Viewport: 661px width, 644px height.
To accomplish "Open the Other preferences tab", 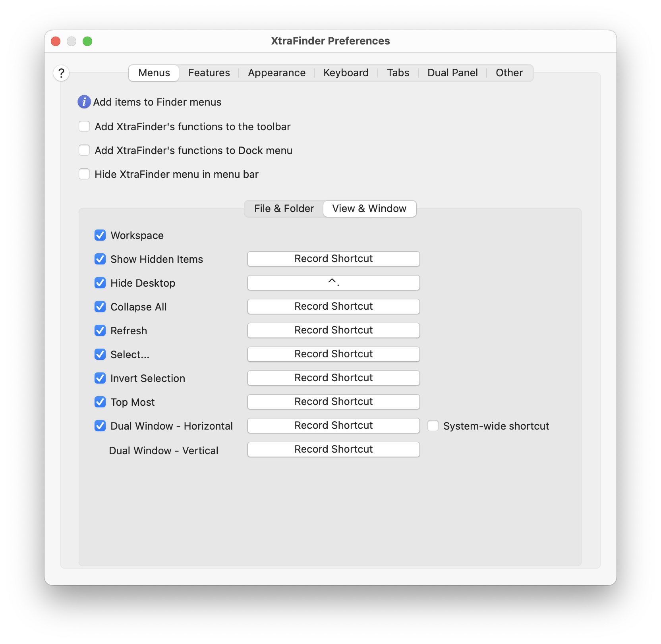I will pyautogui.click(x=509, y=73).
